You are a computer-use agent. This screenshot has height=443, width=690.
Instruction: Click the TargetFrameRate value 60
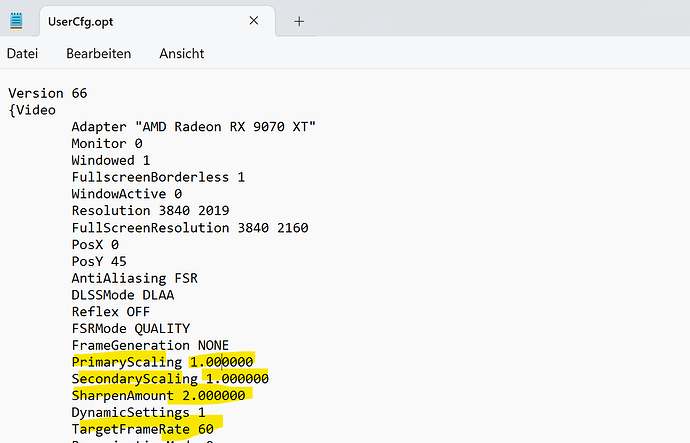pos(206,429)
